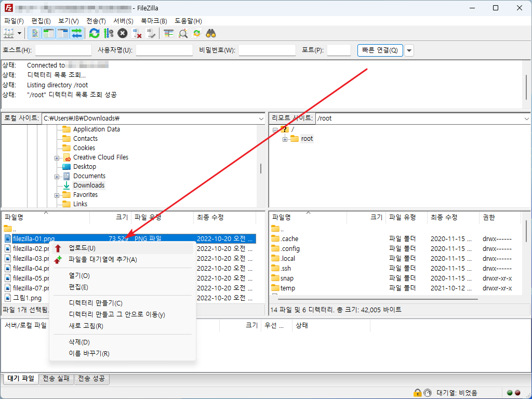This screenshot has width=532, height=399.
Task: Select the local file 그림1.png
Action: tap(27, 298)
